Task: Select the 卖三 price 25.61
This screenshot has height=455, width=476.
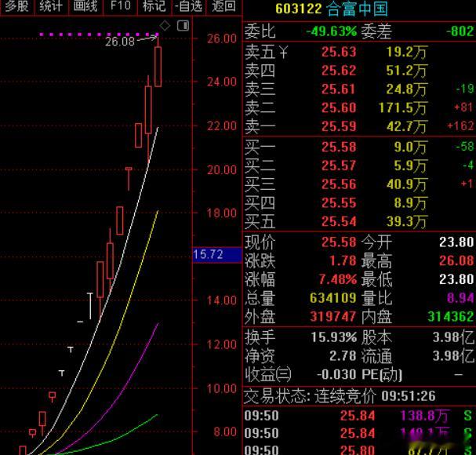Action: [339, 89]
